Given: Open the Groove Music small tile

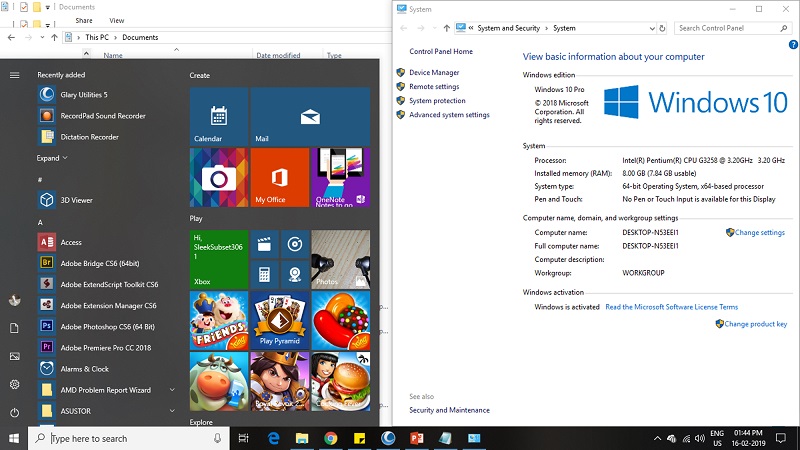Looking at the screenshot, I should pyautogui.click(x=295, y=244).
